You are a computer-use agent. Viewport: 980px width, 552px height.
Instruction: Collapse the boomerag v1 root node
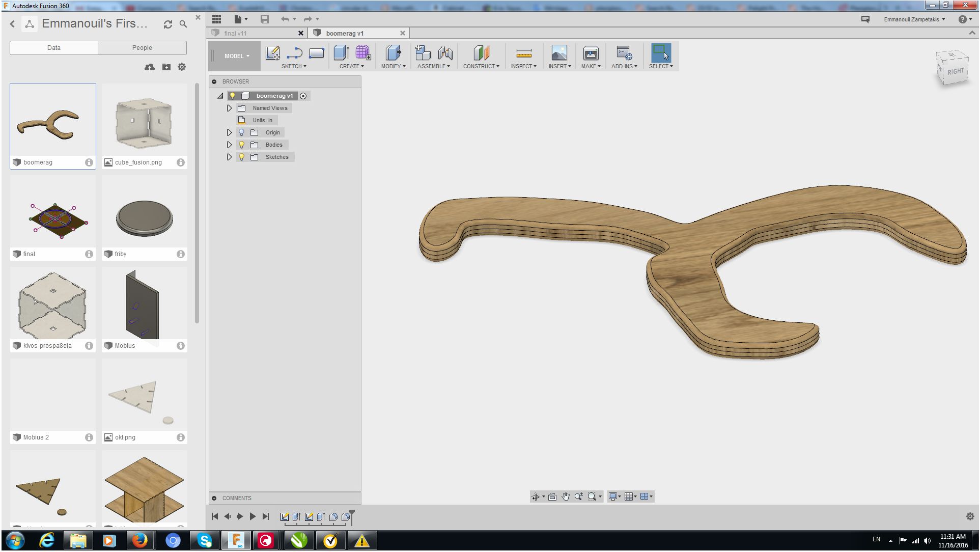pyautogui.click(x=220, y=96)
